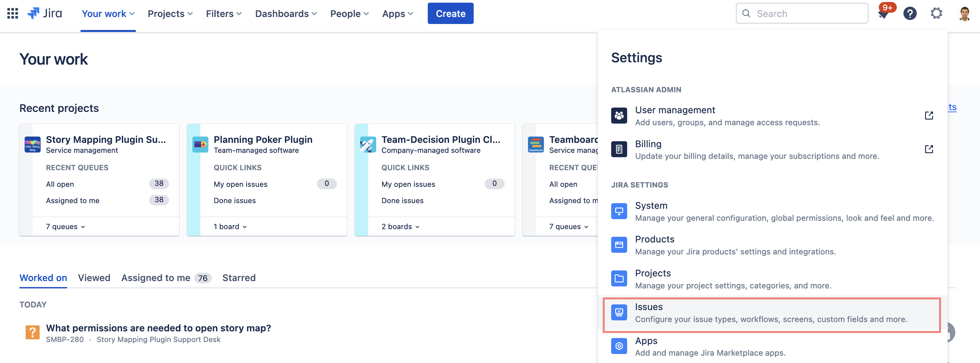The width and height of the screenshot is (980, 363).
Task: Open the help menu
Action: [910, 13]
